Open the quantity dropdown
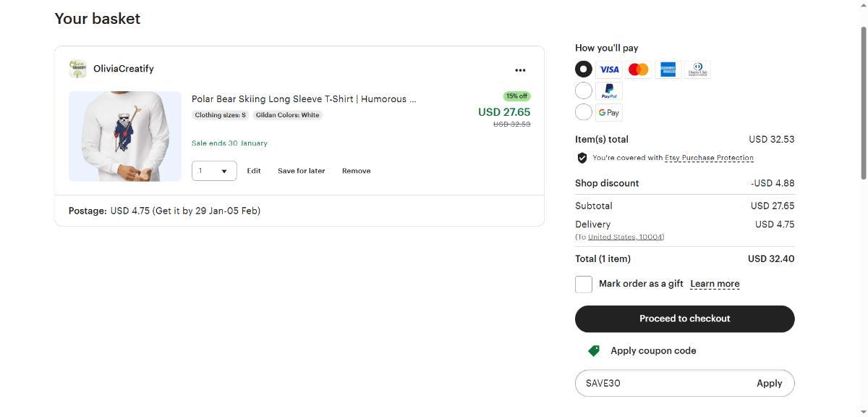Image resolution: width=868 pixels, height=417 pixels. (214, 171)
